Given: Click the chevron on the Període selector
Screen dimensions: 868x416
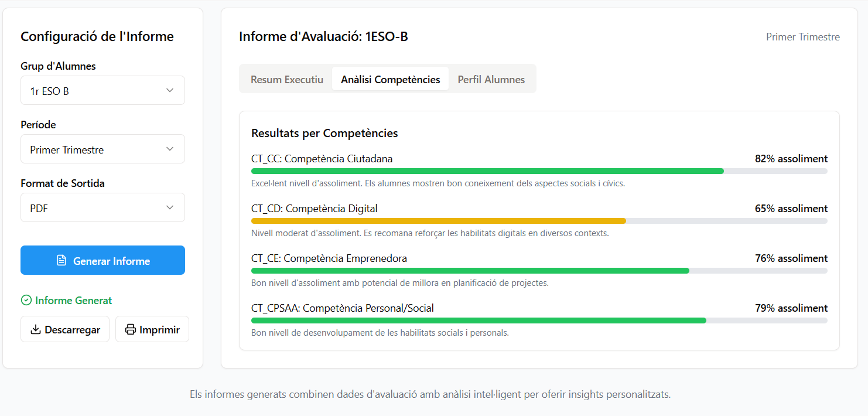Looking at the screenshot, I should click(x=170, y=149).
